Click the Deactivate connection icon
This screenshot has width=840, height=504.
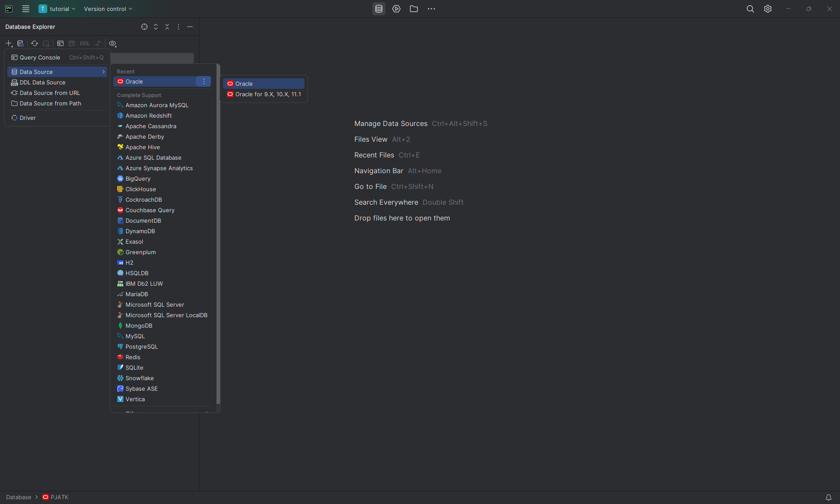(46, 43)
